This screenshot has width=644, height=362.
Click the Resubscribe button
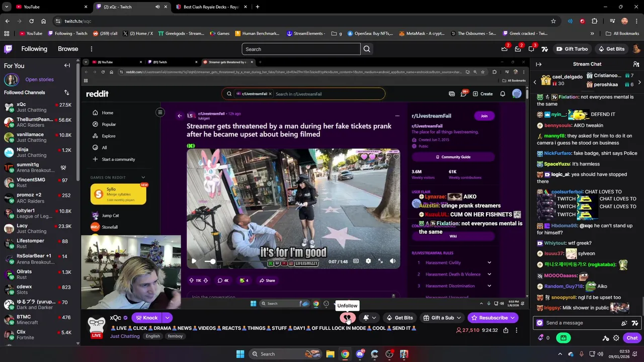[x=493, y=318]
